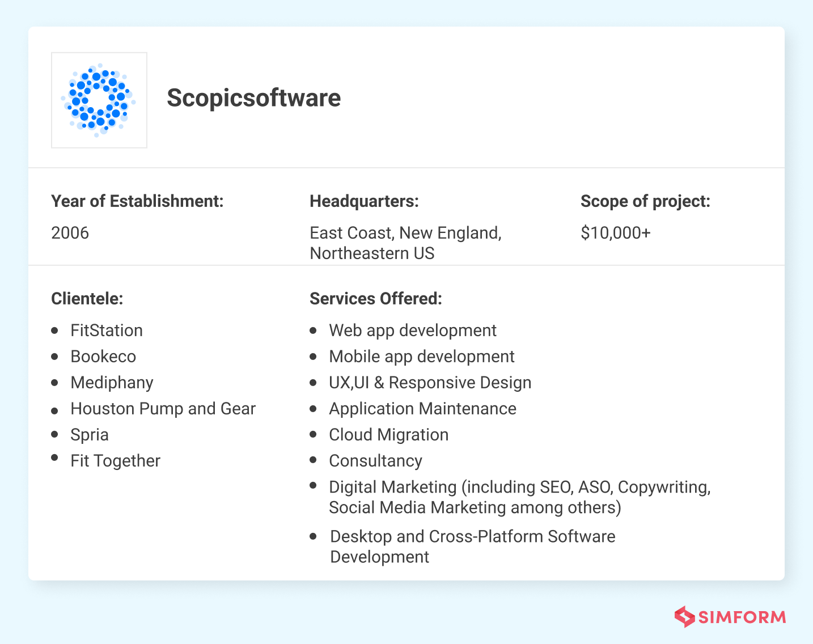The image size is (813, 644).
Task: Click the 'Clientele:' heading
Action: 87,299
